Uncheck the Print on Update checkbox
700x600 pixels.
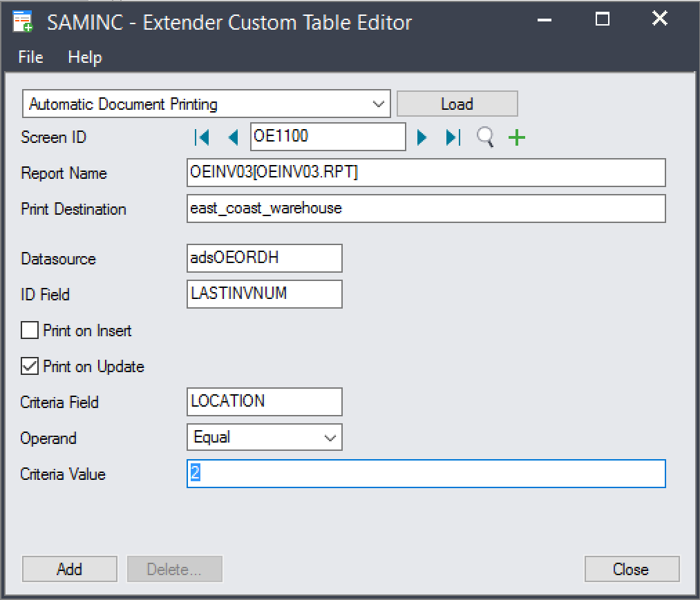coord(30,366)
